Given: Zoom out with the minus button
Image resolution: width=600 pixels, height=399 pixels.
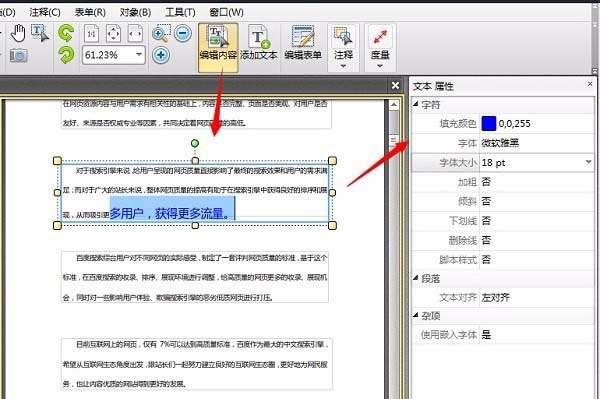Looking at the screenshot, I should [183, 34].
